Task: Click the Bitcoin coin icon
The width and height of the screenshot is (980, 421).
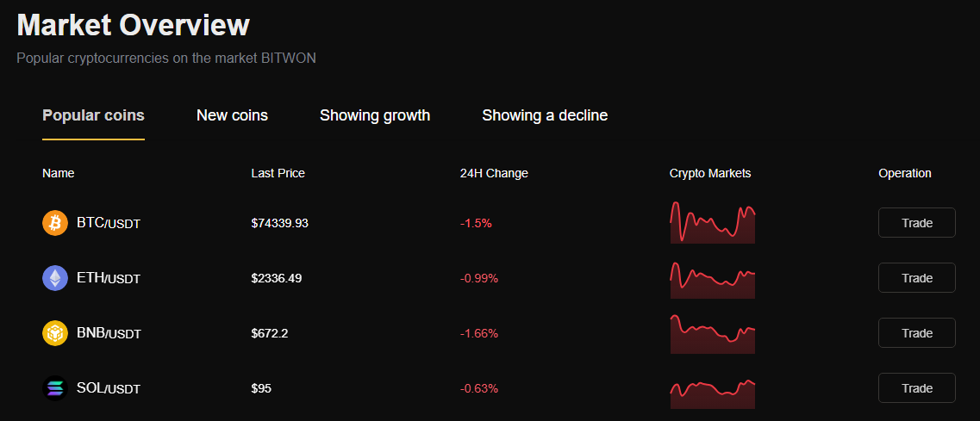Action: click(x=54, y=223)
